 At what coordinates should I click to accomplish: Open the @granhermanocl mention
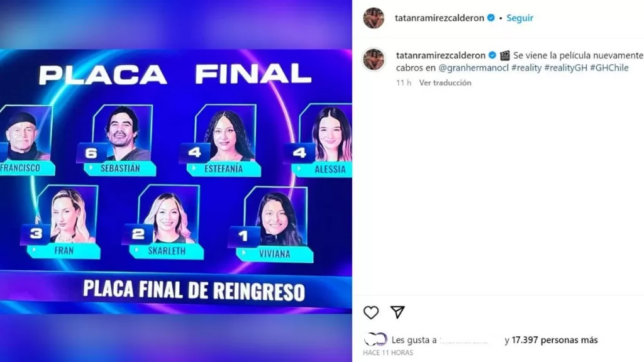pos(474,68)
